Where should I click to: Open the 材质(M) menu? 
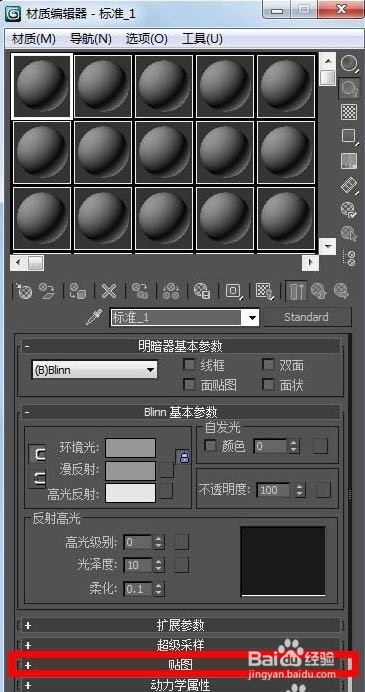coord(34,39)
